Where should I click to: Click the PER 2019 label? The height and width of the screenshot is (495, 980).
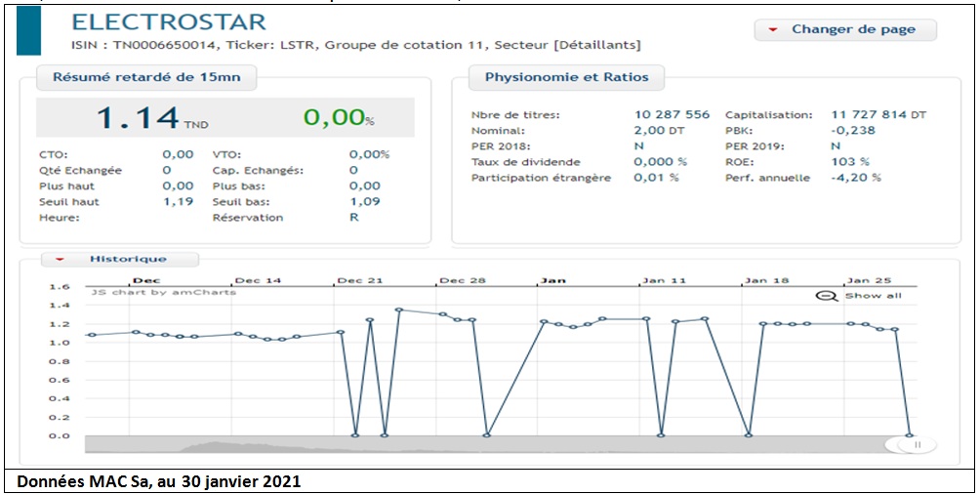point(753,145)
